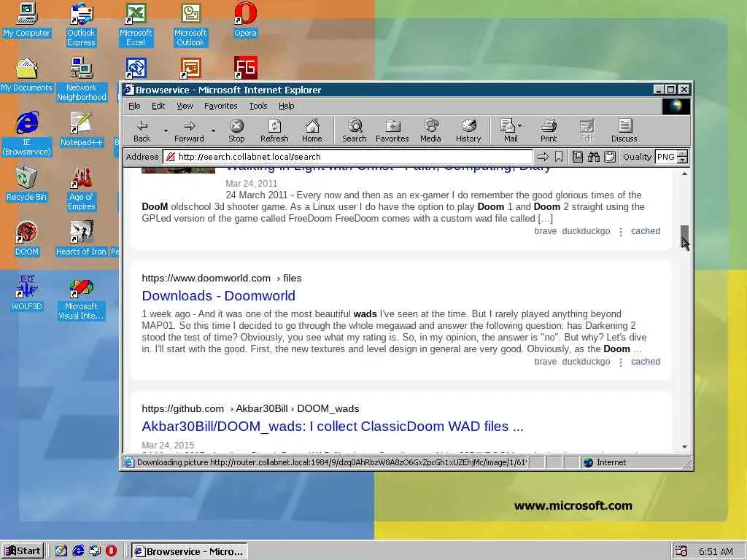Increase Quality with the up spinner arrow

click(x=682, y=153)
